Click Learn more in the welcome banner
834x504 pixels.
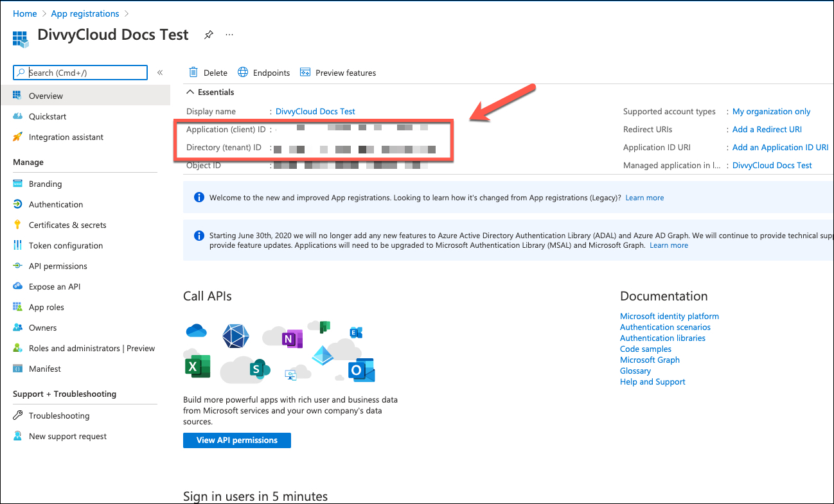644,198
